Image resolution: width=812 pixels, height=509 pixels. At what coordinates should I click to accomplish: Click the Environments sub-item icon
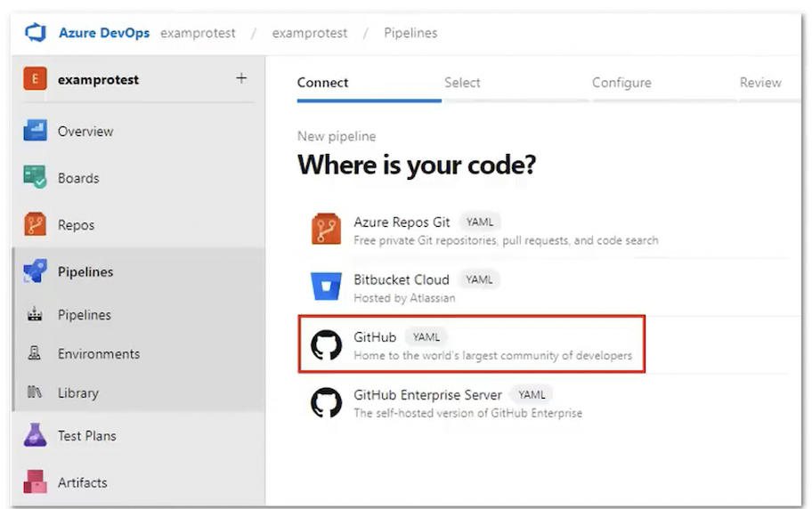pos(36,353)
